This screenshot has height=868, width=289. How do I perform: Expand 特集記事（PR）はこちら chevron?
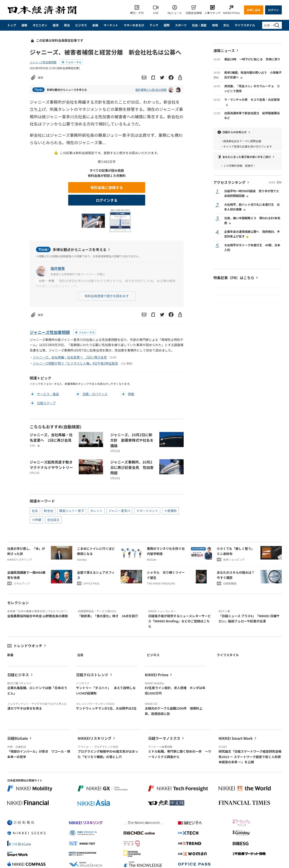click(257, 278)
